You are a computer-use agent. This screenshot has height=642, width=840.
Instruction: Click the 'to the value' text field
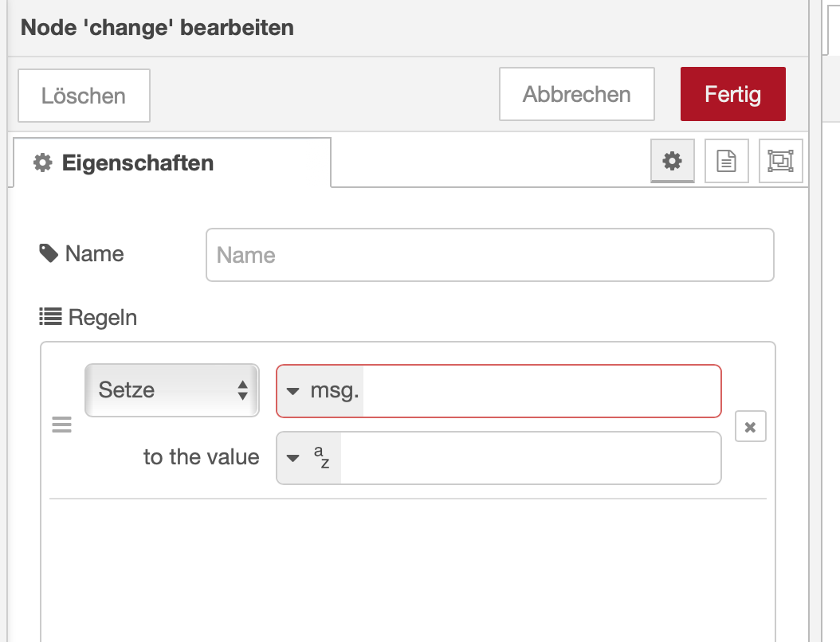click(529, 458)
